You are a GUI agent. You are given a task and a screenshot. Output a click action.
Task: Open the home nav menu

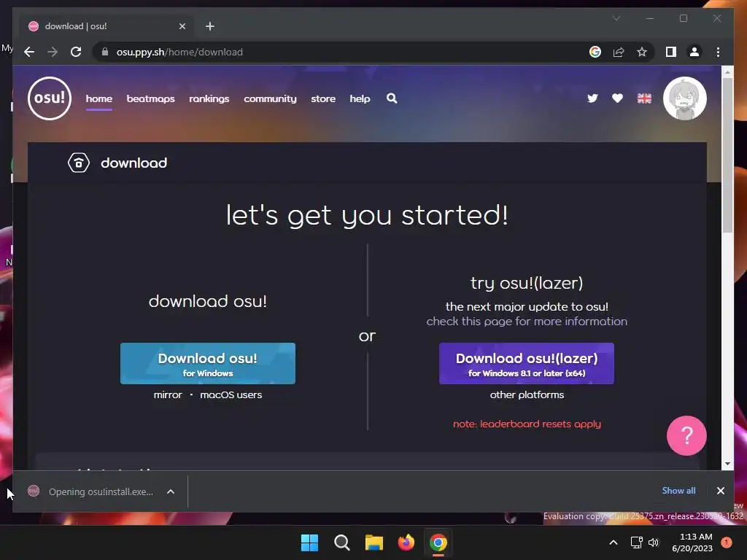tap(99, 98)
